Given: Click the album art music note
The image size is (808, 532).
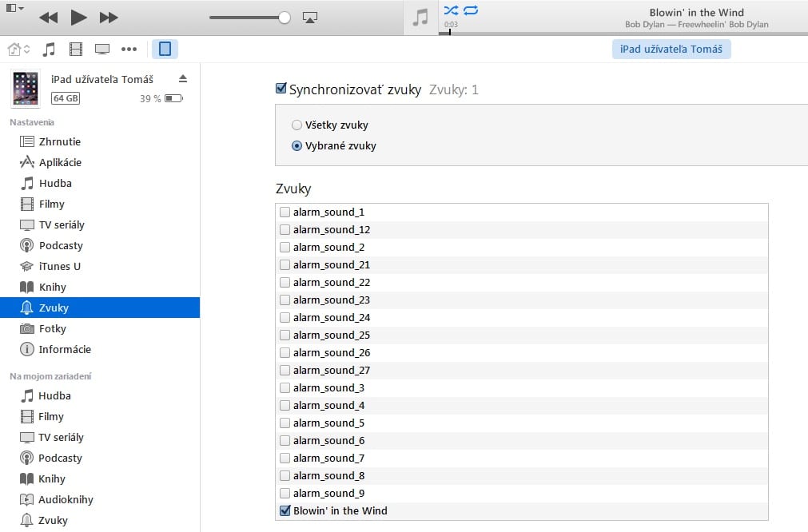Looking at the screenshot, I should click(420, 18).
